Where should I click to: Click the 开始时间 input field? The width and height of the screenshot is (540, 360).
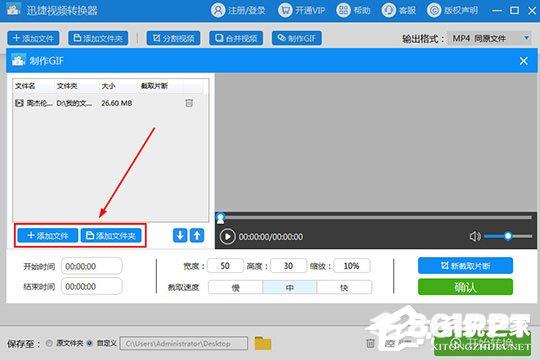[92, 266]
